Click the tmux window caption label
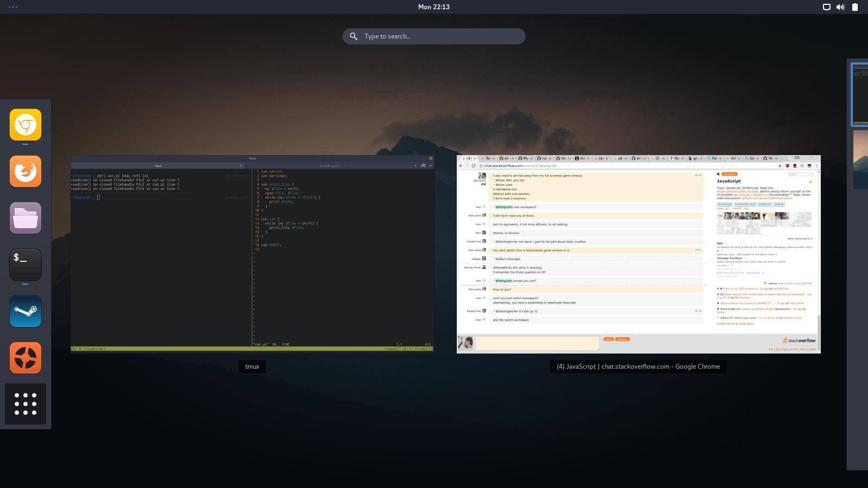868x488 pixels. click(x=252, y=367)
